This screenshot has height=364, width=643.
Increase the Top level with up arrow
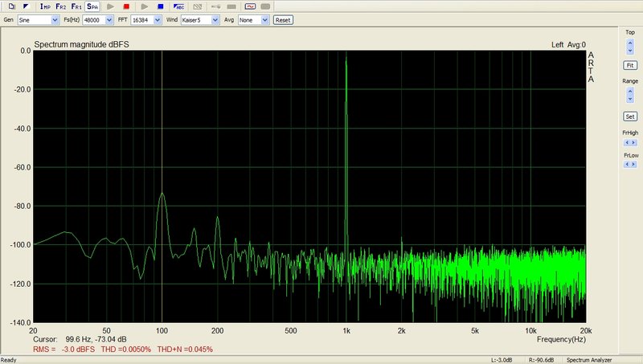click(x=630, y=43)
